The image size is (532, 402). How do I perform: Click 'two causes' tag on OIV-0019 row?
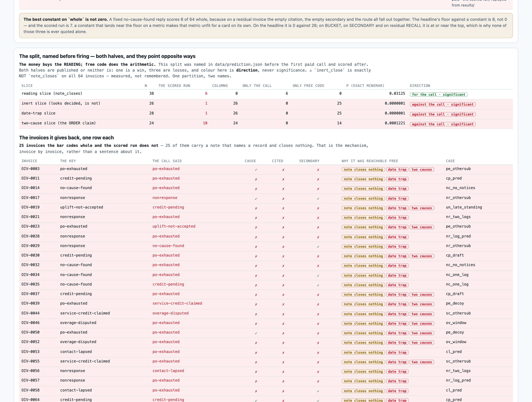[422, 208]
